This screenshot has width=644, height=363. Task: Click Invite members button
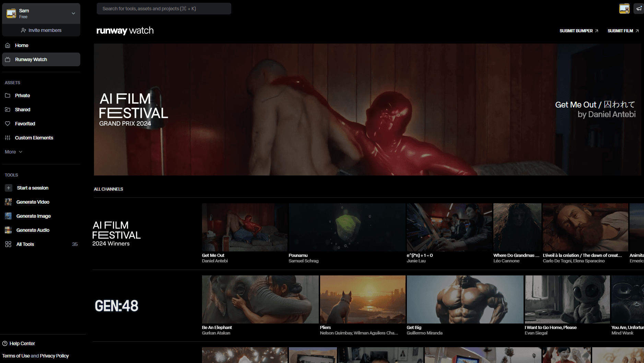41,30
